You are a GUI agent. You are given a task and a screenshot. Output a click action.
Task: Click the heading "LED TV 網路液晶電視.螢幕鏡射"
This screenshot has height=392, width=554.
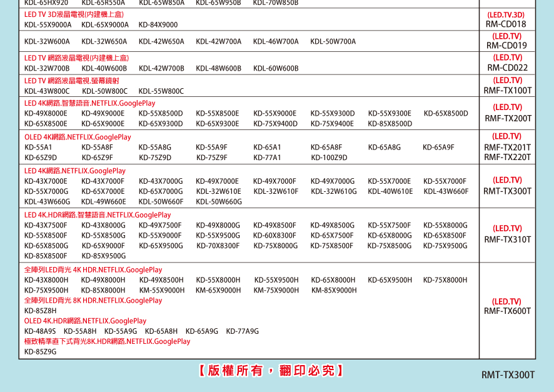tap(72, 81)
